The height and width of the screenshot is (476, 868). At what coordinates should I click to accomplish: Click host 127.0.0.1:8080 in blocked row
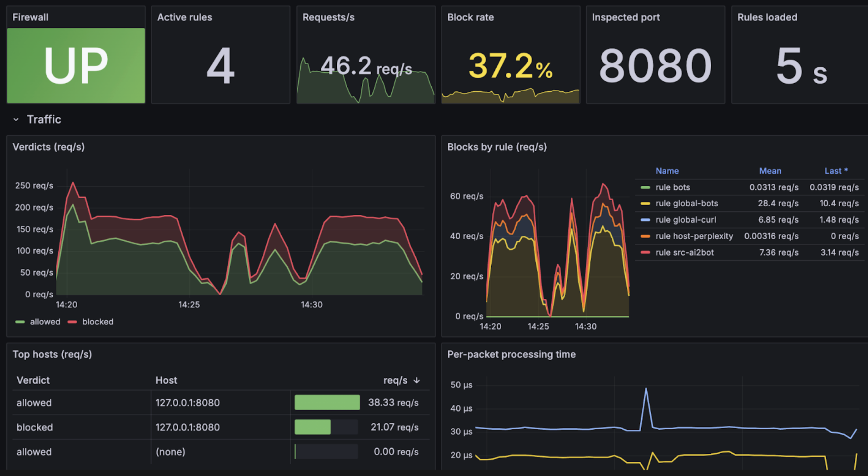coord(188,427)
